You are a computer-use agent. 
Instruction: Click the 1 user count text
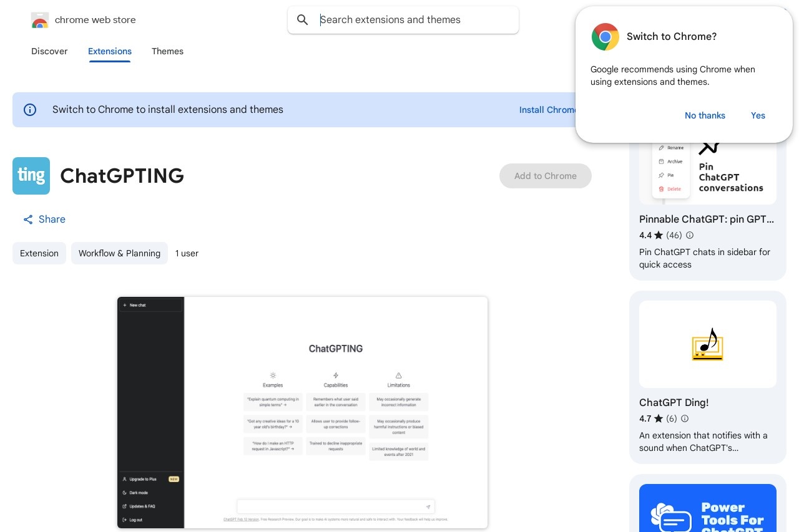187,253
